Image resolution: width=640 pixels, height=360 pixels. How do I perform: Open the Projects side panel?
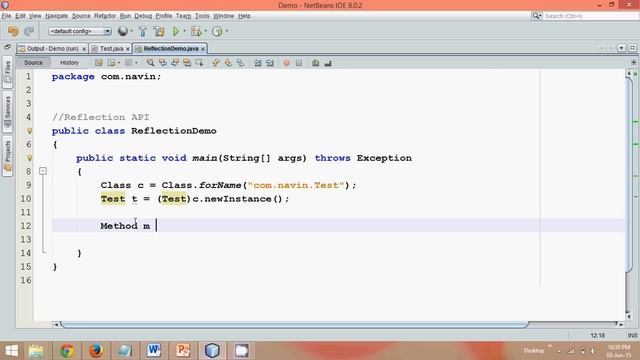(7, 156)
